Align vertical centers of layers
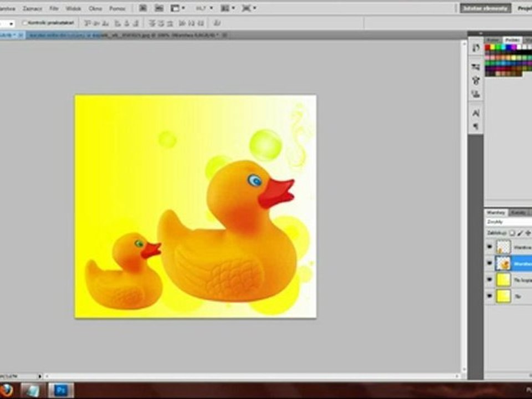This screenshot has width=532, height=399. pos(96,23)
